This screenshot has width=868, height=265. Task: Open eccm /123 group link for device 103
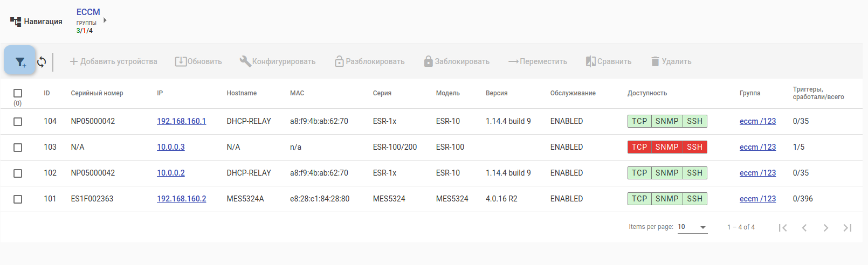pyautogui.click(x=757, y=147)
